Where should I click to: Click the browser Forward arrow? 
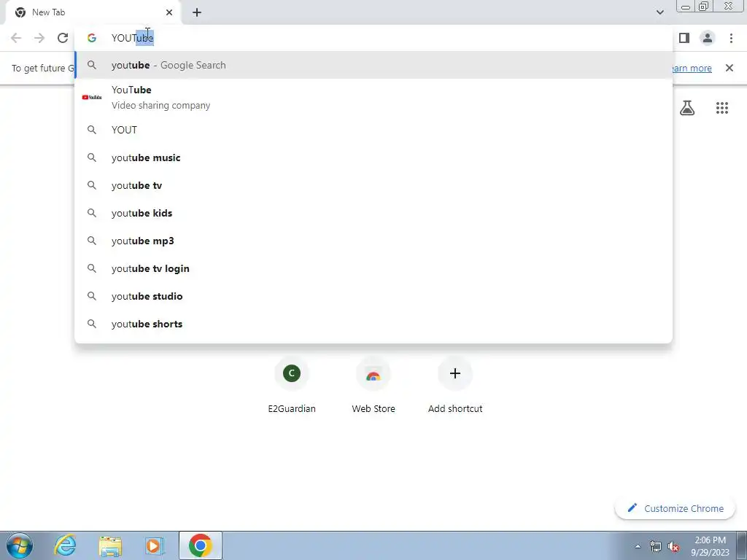tap(39, 38)
